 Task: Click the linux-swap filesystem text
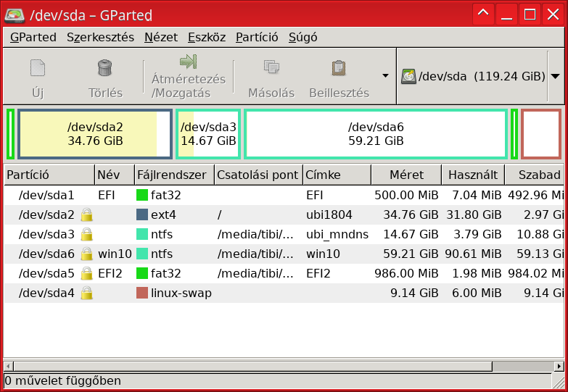[x=181, y=293]
